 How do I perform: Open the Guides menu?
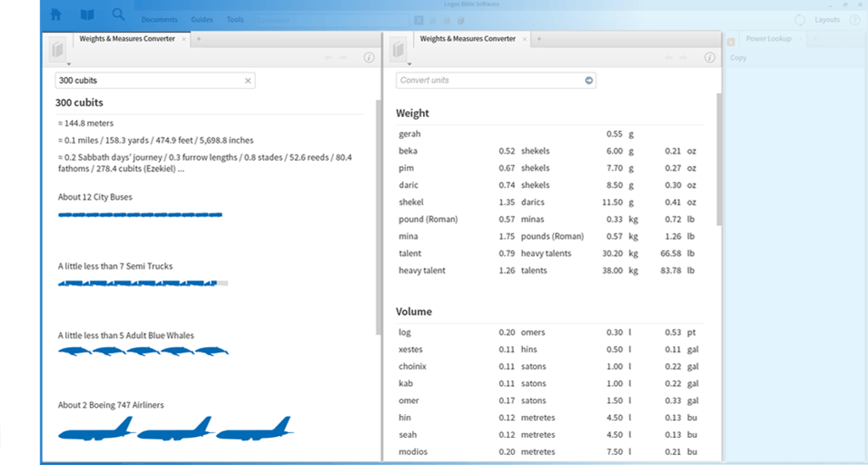(202, 20)
